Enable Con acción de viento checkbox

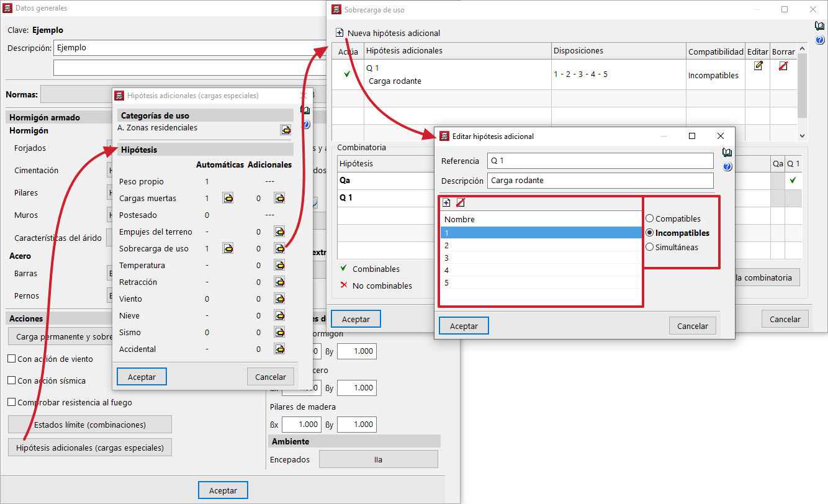pyautogui.click(x=11, y=359)
